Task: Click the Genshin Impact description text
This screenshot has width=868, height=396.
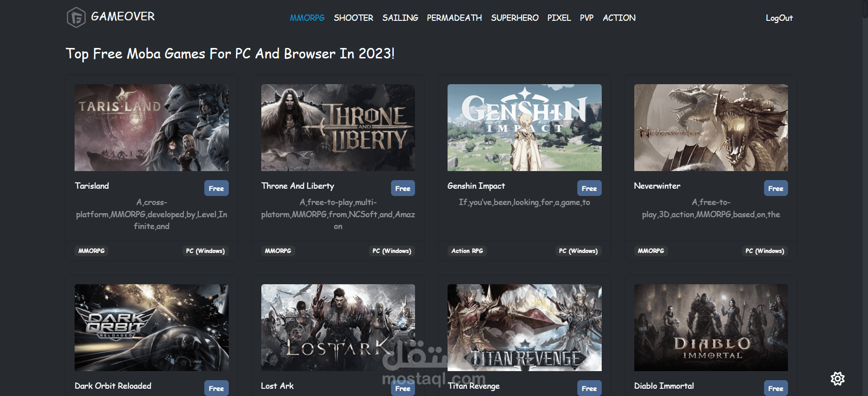Action: pyautogui.click(x=524, y=202)
